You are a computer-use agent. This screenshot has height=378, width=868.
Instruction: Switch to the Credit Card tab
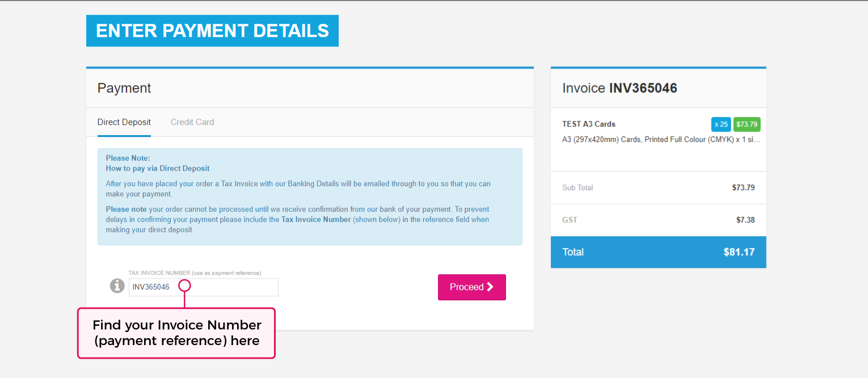click(x=192, y=122)
